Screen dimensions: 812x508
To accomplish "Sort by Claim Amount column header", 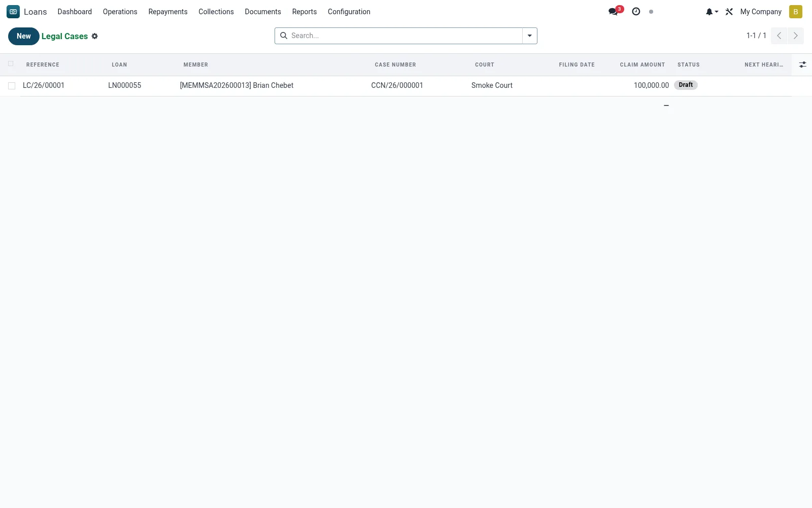I will tap(642, 65).
